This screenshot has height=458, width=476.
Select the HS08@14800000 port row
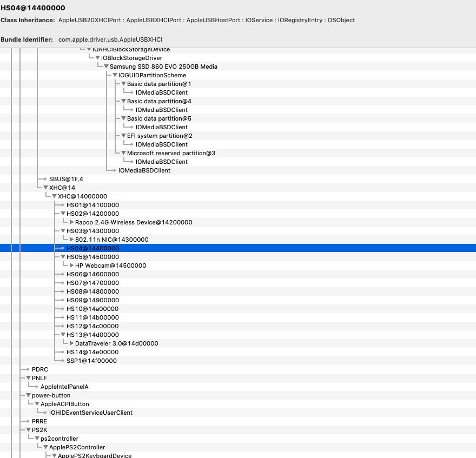[238, 291]
